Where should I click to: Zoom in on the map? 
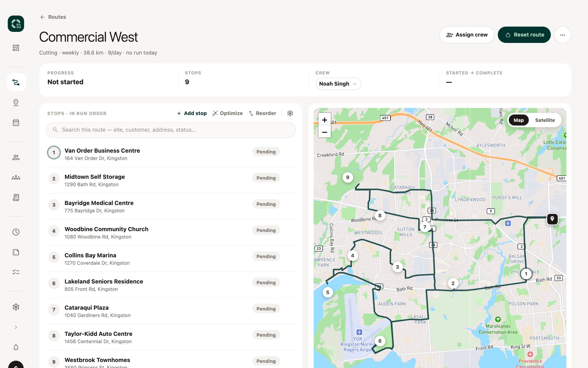324,120
